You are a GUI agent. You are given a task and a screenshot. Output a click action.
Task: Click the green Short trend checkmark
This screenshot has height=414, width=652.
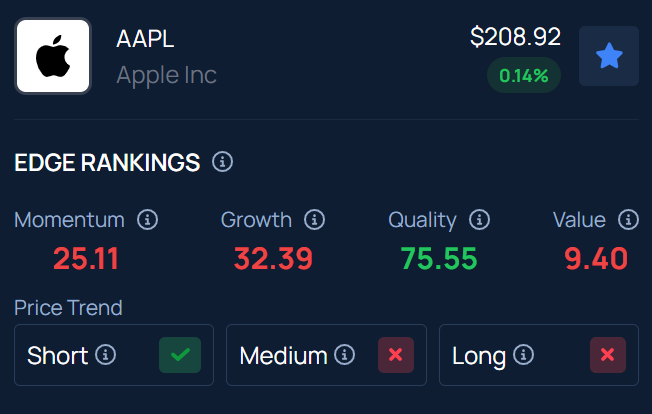(x=180, y=355)
